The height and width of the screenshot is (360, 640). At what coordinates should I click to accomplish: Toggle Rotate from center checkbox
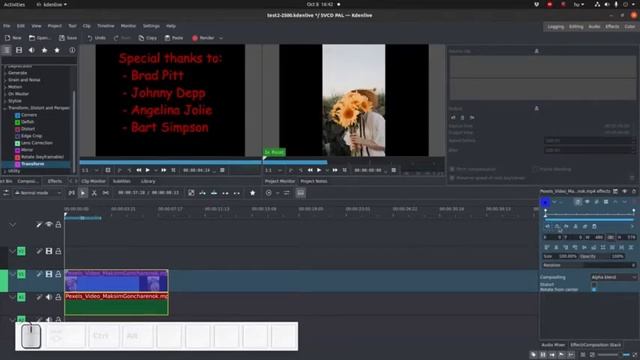point(594,289)
